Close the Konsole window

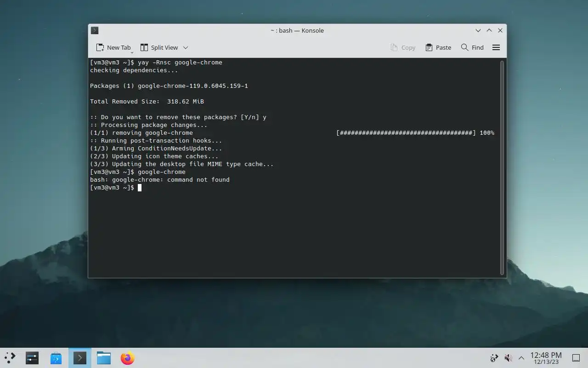tap(500, 30)
